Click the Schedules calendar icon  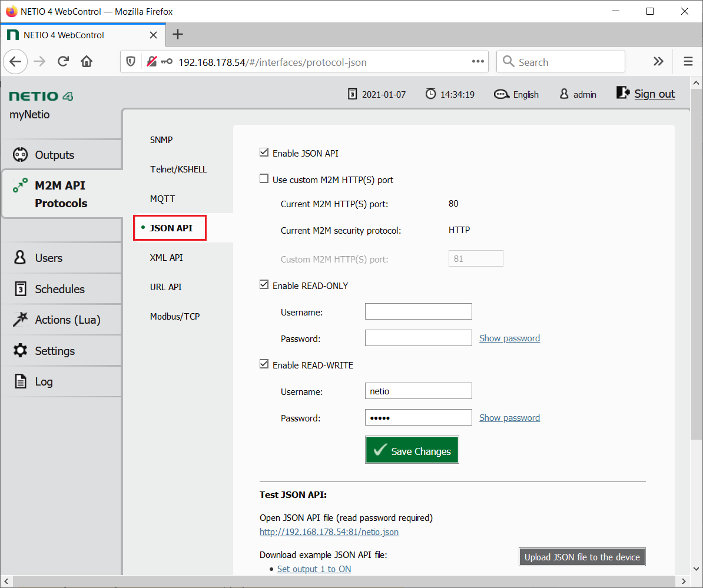[21, 289]
